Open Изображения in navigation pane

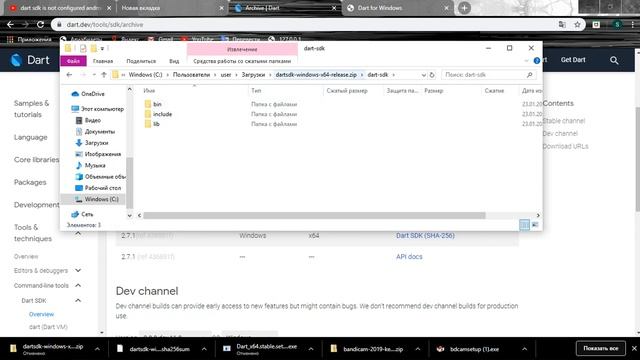pyautogui.click(x=98, y=154)
